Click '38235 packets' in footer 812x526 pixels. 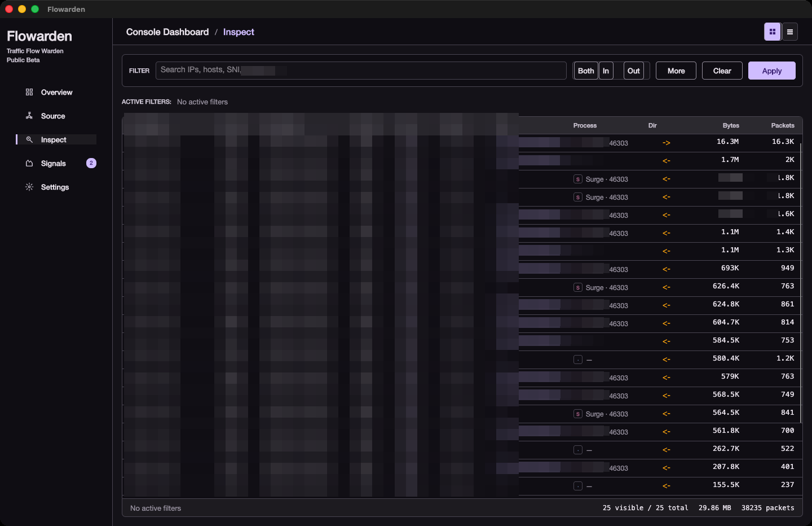[x=767, y=508]
